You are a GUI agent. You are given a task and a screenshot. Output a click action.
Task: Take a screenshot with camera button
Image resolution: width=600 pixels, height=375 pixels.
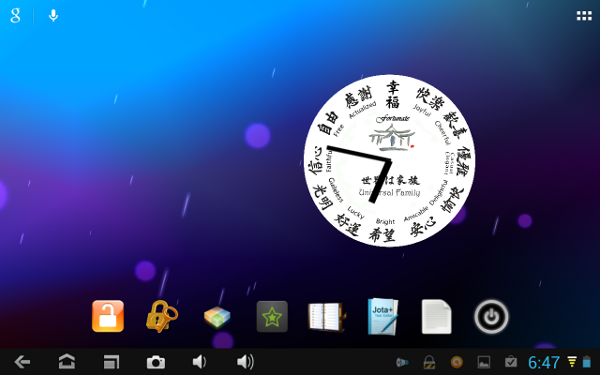tap(156, 362)
